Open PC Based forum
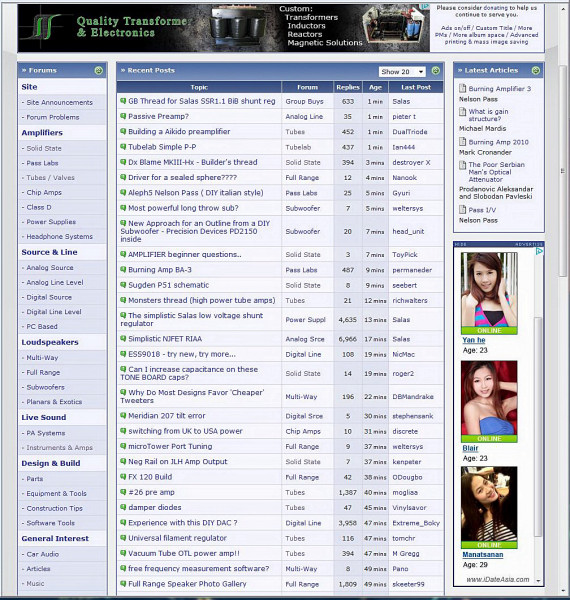This screenshot has width=570, height=600. pyautogui.click(x=42, y=326)
